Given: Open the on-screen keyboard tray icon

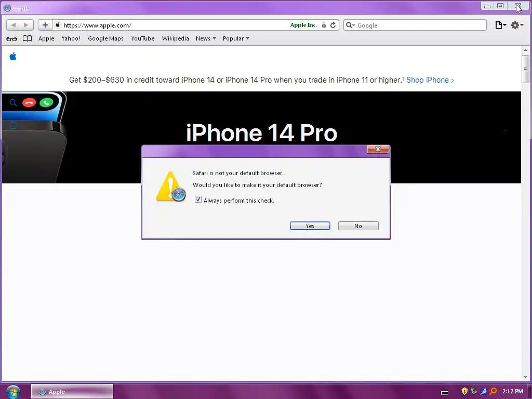Looking at the screenshot, I should coord(445,392).
